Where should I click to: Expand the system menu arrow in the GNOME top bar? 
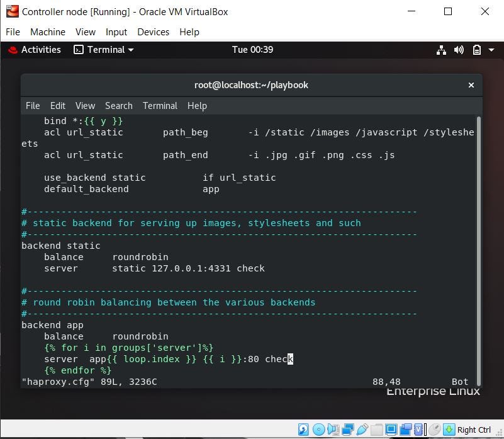coord(491,50)
